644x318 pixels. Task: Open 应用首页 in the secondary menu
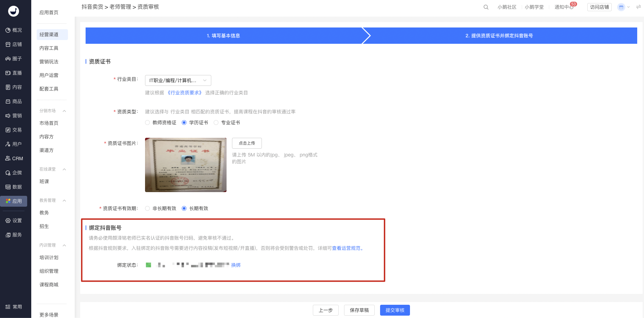[x=49, y=13]
